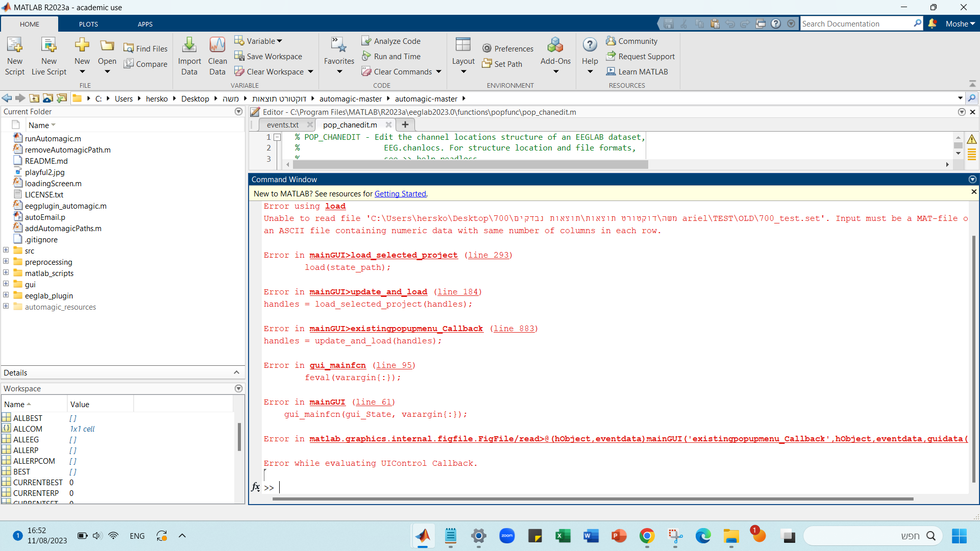Open the Clear Workspace dropdown arrow
Image resolution: width=980 pixels, height=551 pixels.
pyautogui.click(x=311, y=71)
